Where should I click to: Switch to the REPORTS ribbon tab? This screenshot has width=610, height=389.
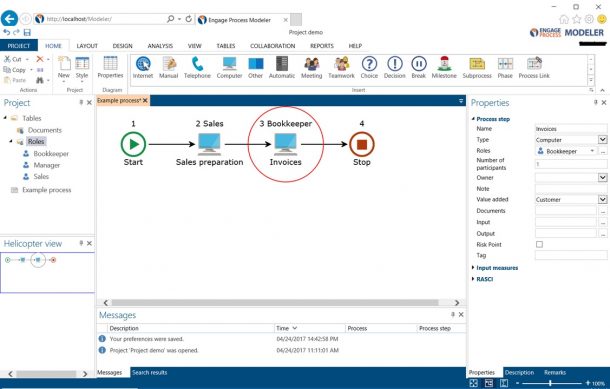click(322, 46)
